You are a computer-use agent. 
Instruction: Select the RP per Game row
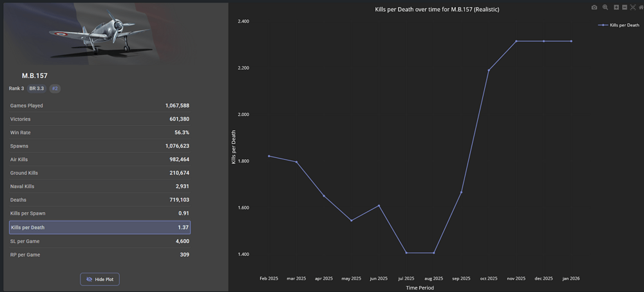coord(100,255)
